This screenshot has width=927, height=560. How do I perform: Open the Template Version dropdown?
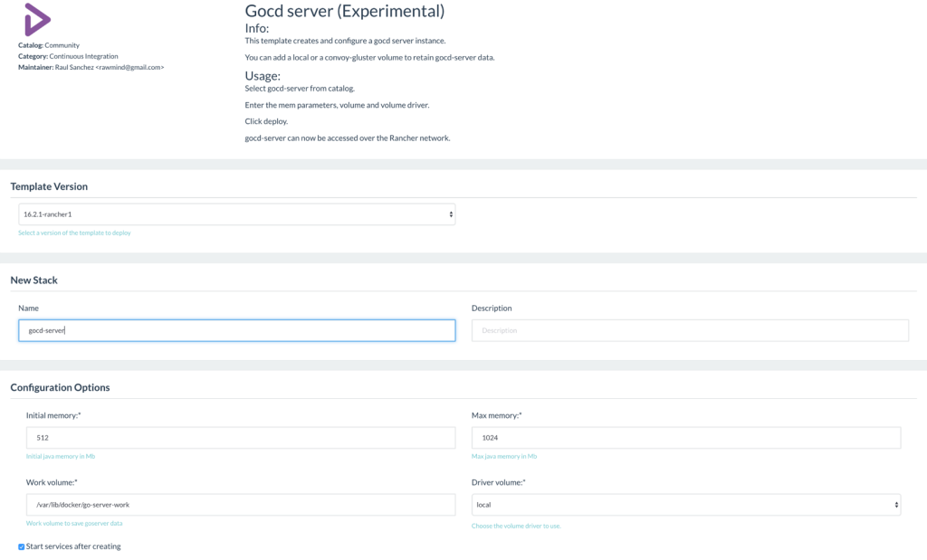tap(236, 214)
